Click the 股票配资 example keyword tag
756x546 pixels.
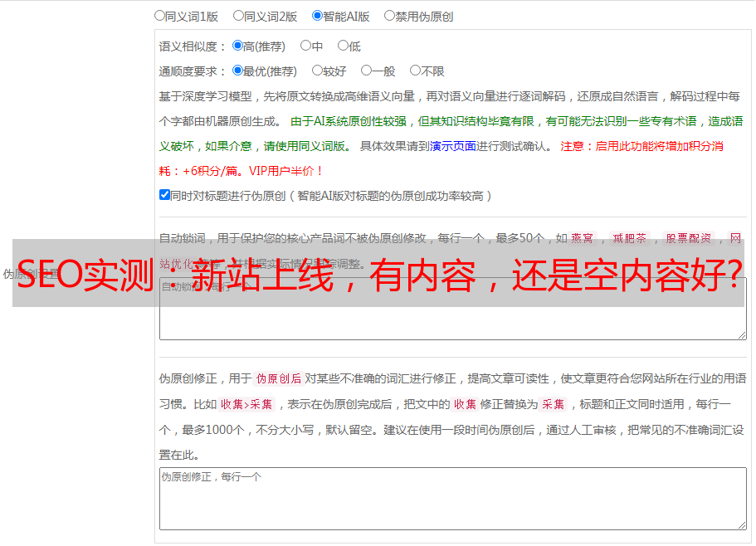(x=688, y=238)
